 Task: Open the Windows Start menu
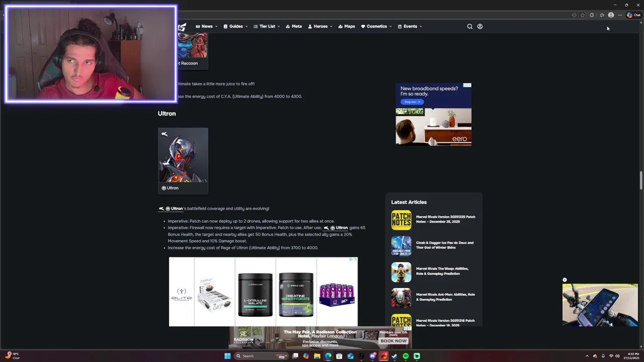(x=227, y=356)
